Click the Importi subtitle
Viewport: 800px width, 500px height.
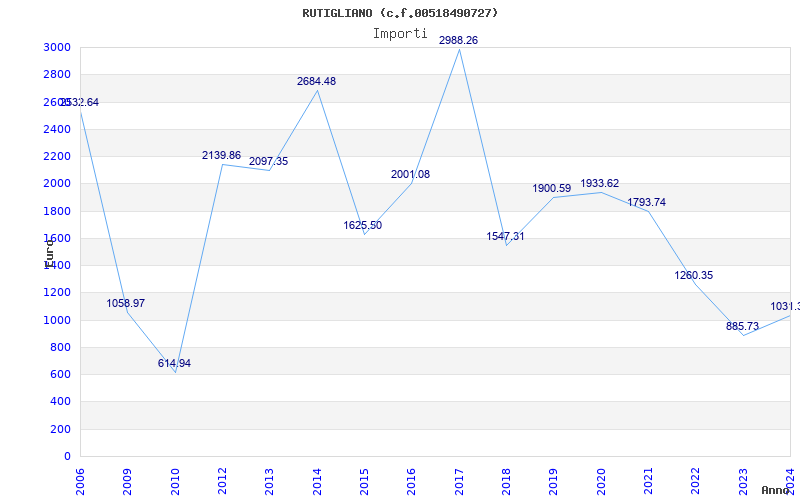coord(400,34)
